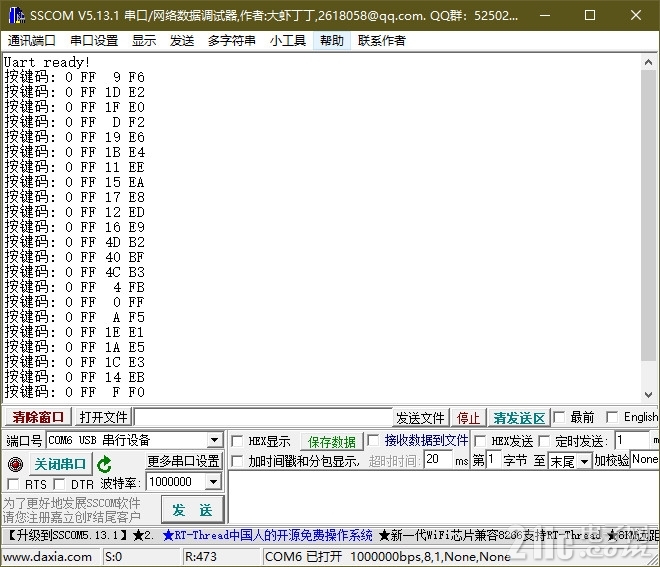Expand the 末尾 dropdown
660x567 pixels.
pyautogui.click(x=584, y=462)
